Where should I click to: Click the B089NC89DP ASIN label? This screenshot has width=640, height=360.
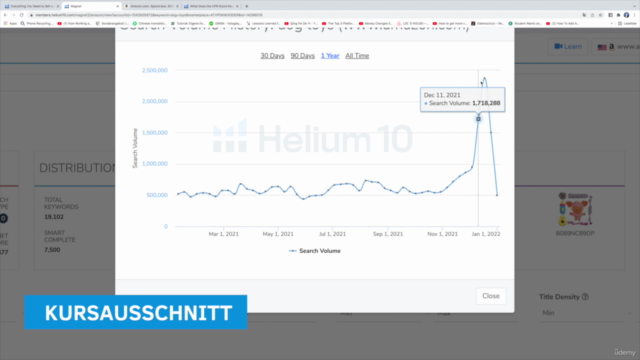coord(575,233)
